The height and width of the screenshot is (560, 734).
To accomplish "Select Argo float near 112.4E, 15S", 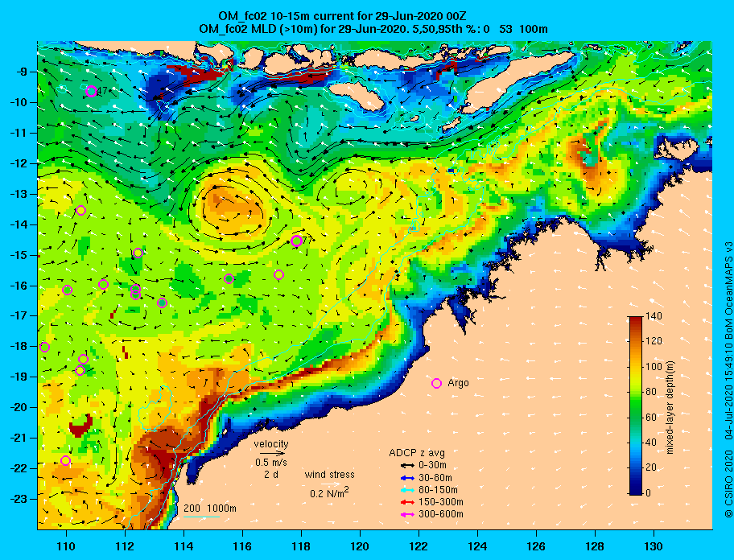I will pos(138,253).
